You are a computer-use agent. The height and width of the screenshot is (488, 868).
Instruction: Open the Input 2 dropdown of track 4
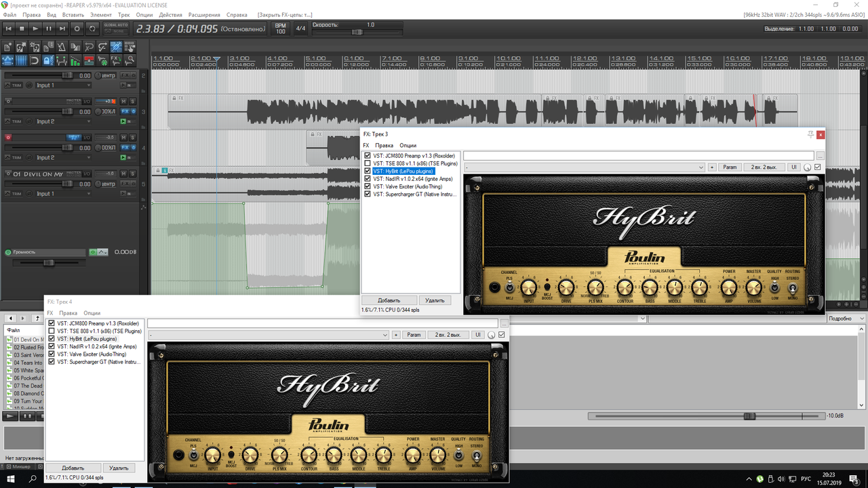[x=63, y=157]
